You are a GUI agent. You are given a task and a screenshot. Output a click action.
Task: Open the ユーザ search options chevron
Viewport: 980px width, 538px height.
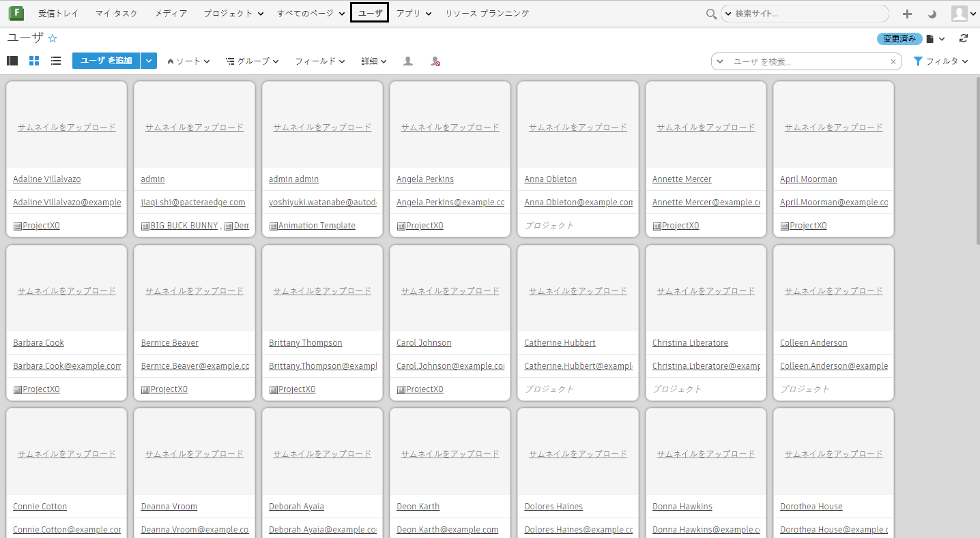pyautogui.click(x=720, y=61)
